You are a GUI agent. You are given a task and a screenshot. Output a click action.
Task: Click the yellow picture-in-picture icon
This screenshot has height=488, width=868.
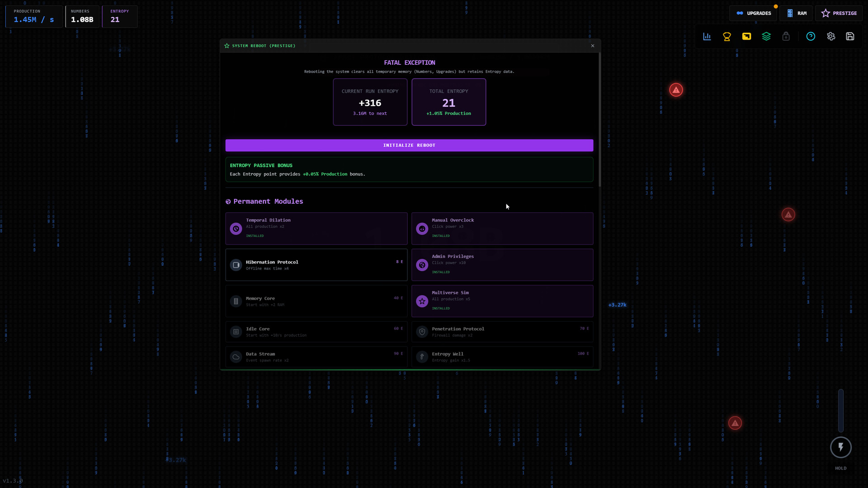point(746,37)
